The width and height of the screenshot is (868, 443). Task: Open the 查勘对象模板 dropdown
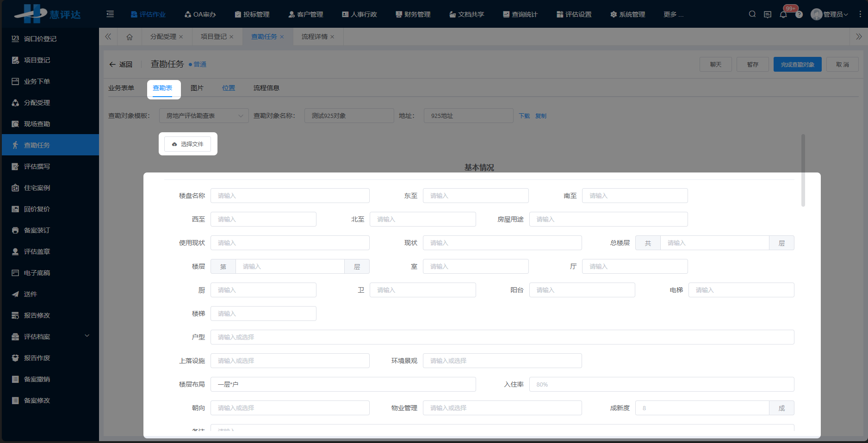click(x=204, y=116)
